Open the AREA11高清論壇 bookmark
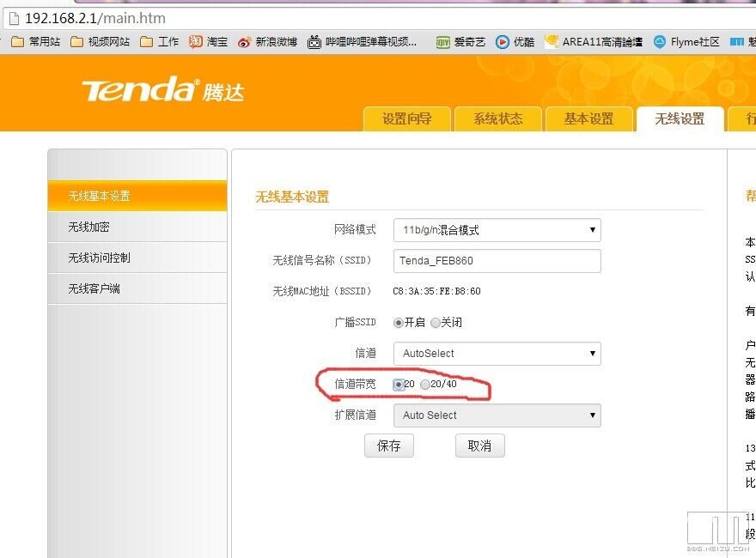Screen dimensions: 756x558 pyautogui.click(x=593, y=41)
